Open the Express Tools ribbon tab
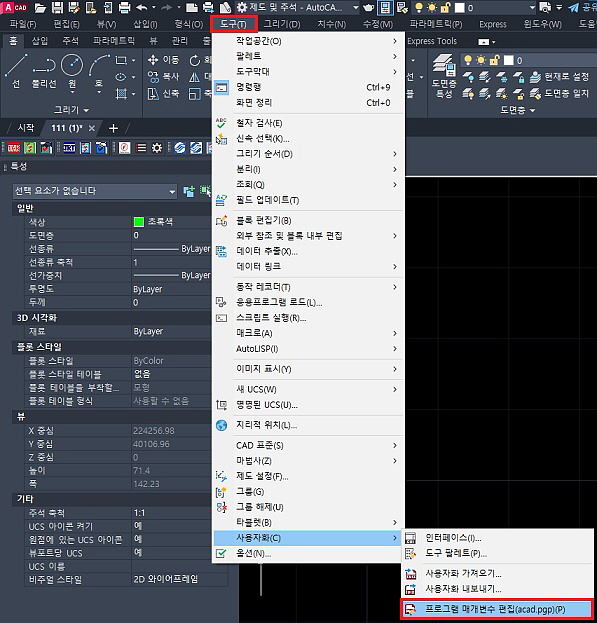This screenshot has width=597, height=623. click(x=432, y=41)
